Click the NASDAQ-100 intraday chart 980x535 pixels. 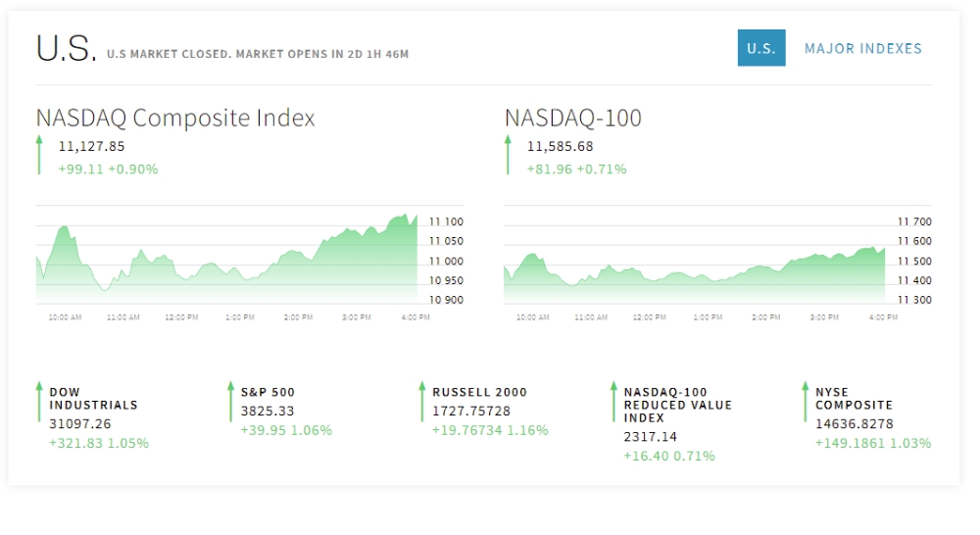pos(694,267)
